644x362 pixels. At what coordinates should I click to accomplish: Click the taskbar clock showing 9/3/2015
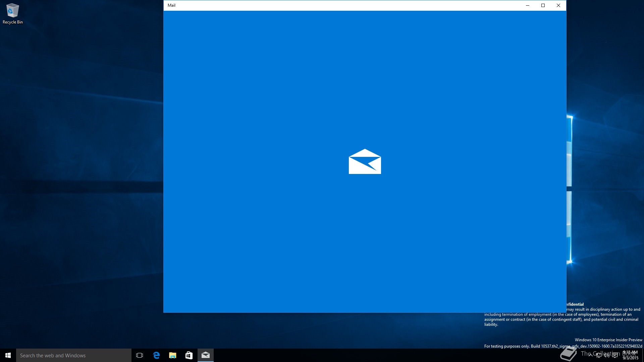[630, 355]
